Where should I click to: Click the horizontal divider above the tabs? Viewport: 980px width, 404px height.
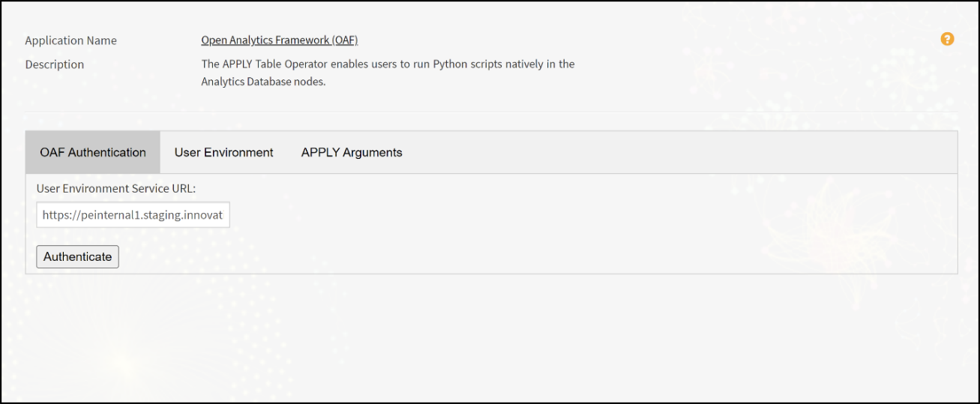[491, 112]
